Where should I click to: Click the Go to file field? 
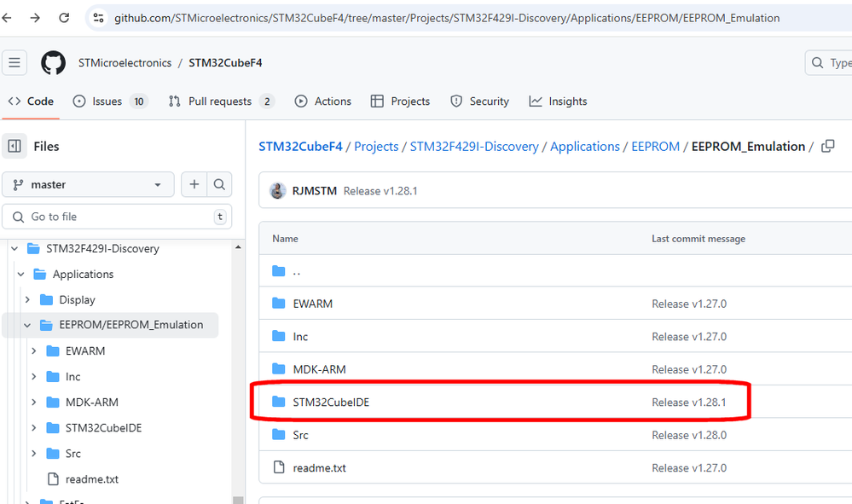click(118, 217)
